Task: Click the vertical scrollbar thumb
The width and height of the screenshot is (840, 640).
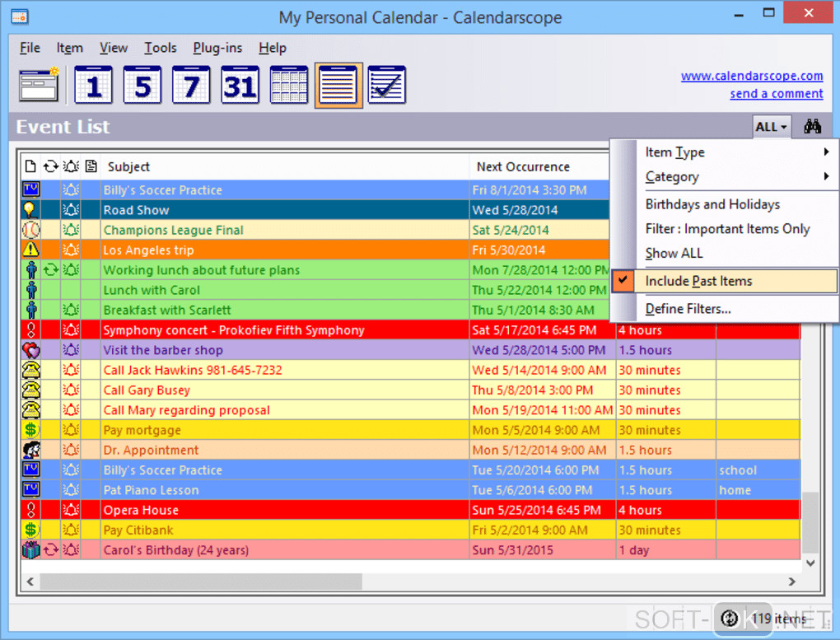Action: (810, 522)
